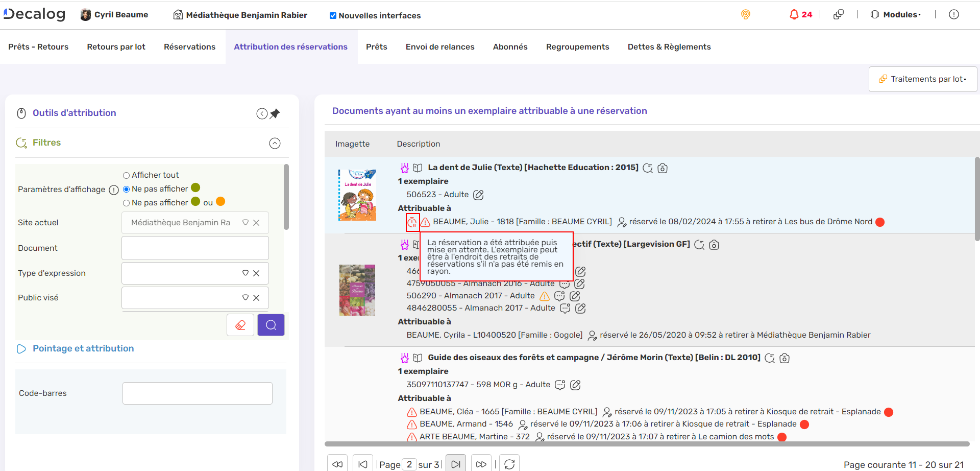Viewport: 980px width, 471px height.
Task: Expand the Modules menu
Action: click(896, 14)
